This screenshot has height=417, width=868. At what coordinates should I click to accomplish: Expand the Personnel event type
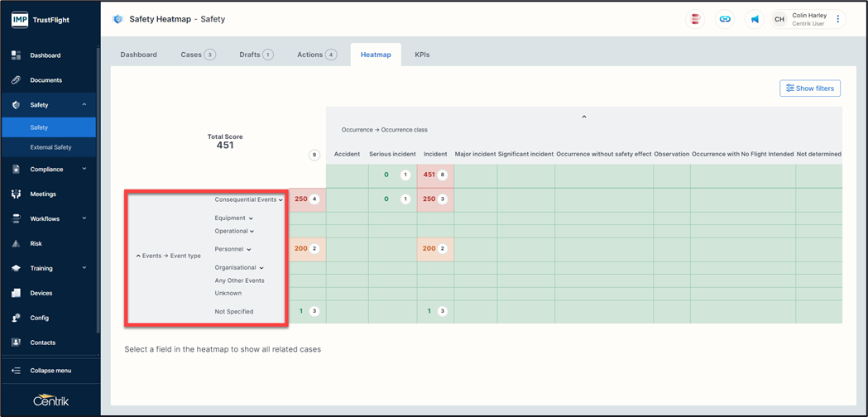248,249
